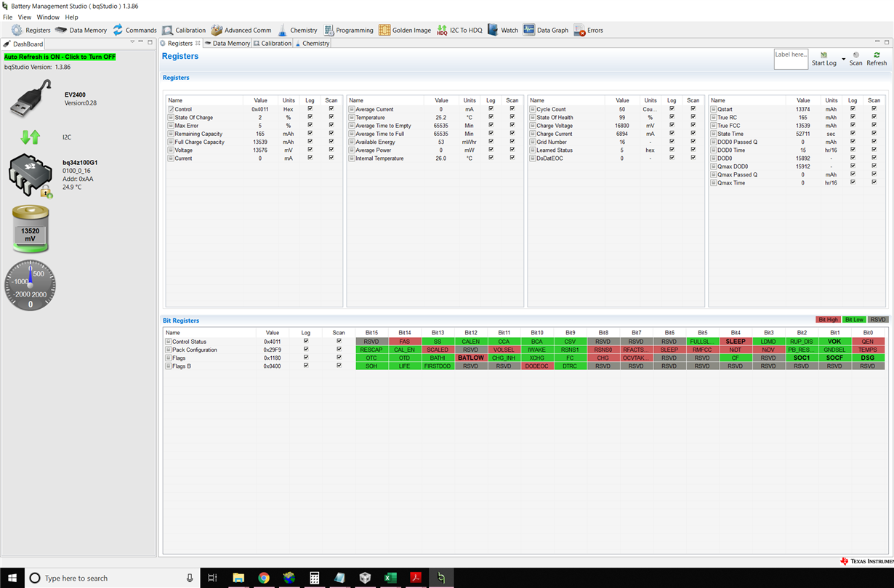The height and width of the screenshot is (588, 894).
Task: Click the BATLOW flag bit
Action: [x=471, y=358]
